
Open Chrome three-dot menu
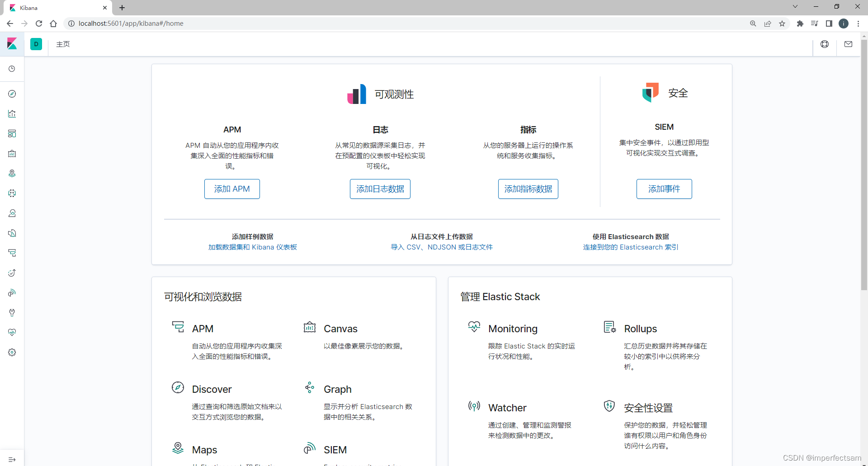[858, 24]
